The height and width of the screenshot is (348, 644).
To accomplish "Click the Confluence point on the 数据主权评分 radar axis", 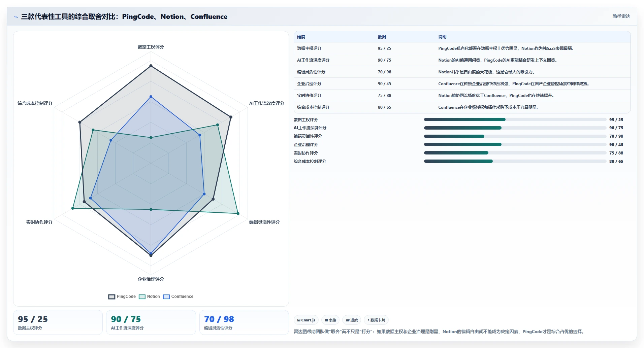I will (151, 97).
